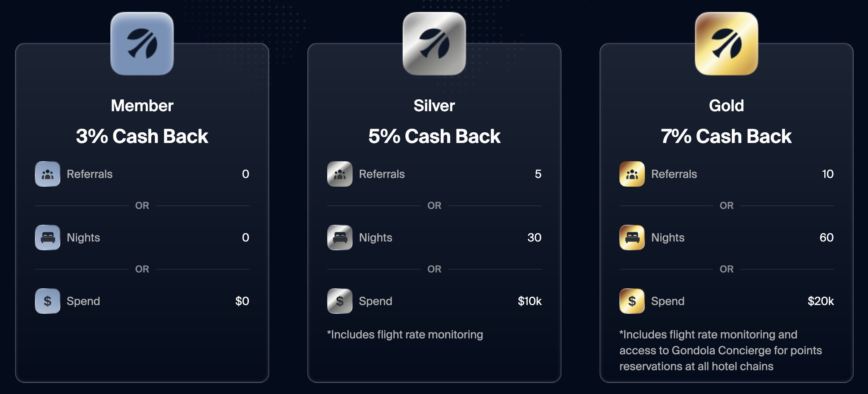Click the Member Spend dollar icon

48,301
